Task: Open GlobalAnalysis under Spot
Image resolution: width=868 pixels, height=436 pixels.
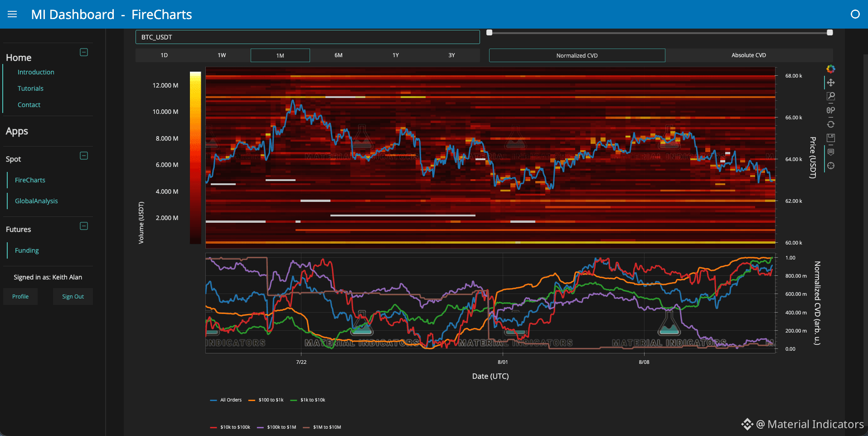Action: click(x=36, y=201)
